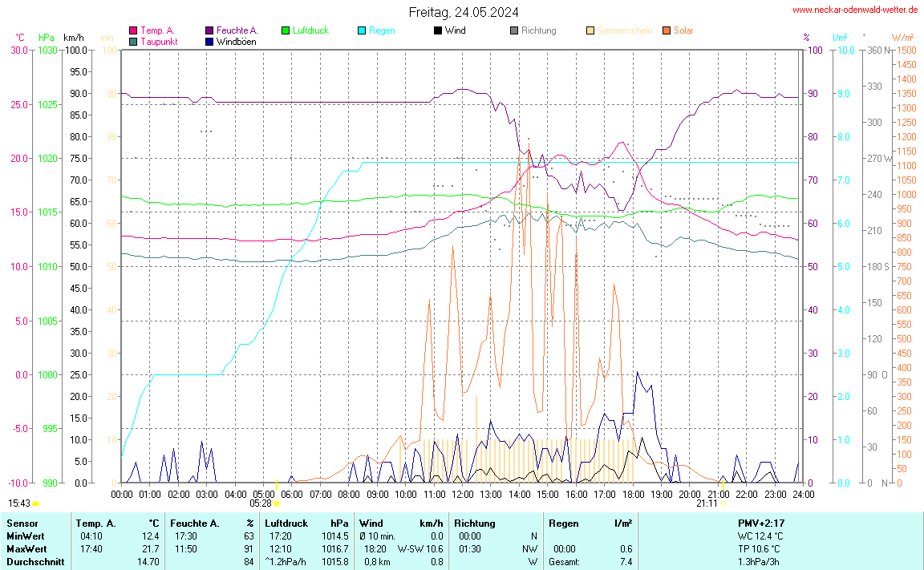Click the MaxWert row label
924x570 pixels.
click(26, 549)
